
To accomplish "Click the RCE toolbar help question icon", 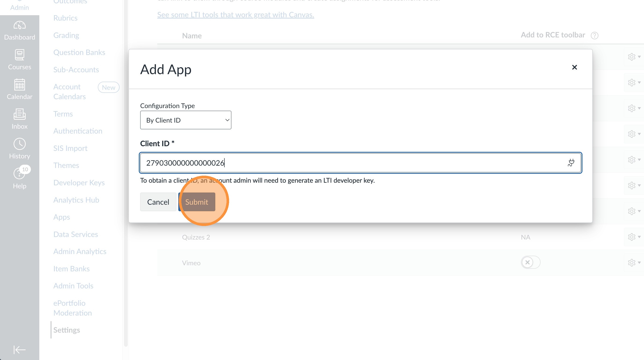I will click(594, 36).
